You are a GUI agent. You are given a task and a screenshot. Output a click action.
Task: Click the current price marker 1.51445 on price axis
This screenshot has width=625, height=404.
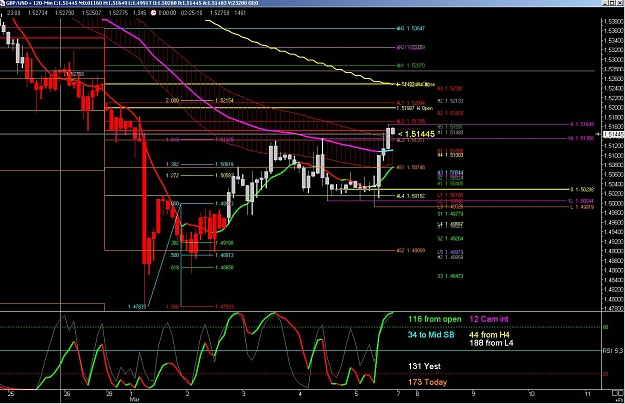[613, 135]
